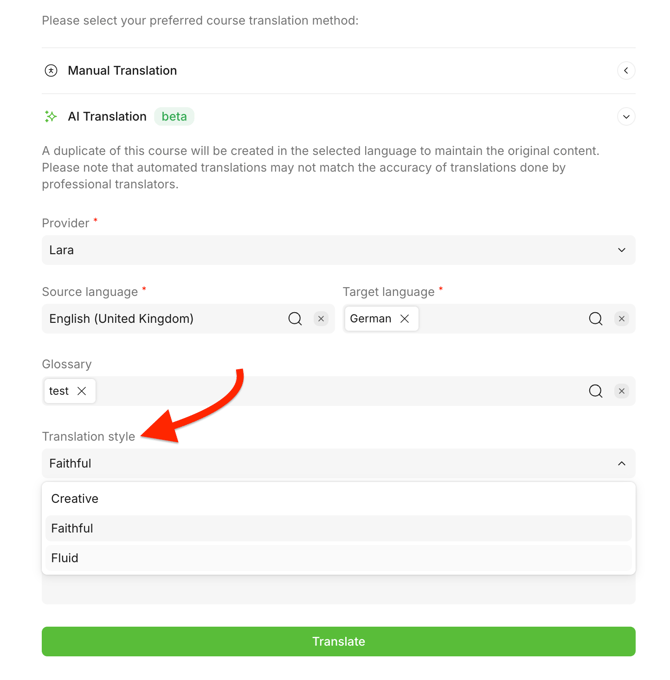The width and height of the screenshot is (670, 680).
Task: Pick the Fluid translation style
Action: point(65,558)
